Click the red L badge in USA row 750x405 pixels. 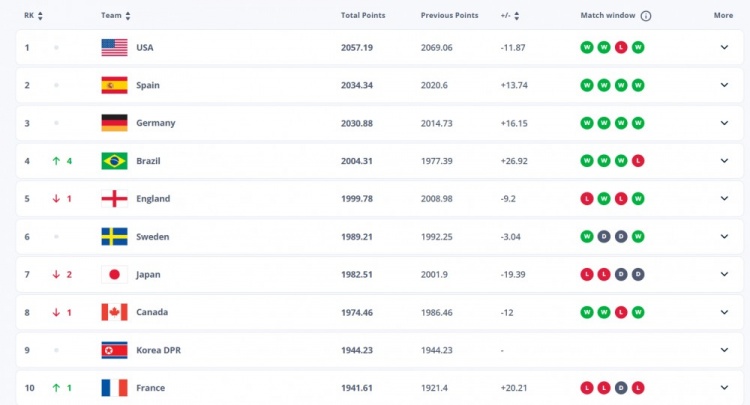click(x=622, y=47)
